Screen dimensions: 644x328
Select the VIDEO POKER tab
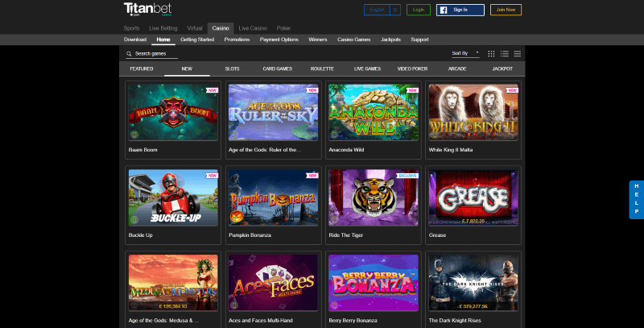click(412, 69)
